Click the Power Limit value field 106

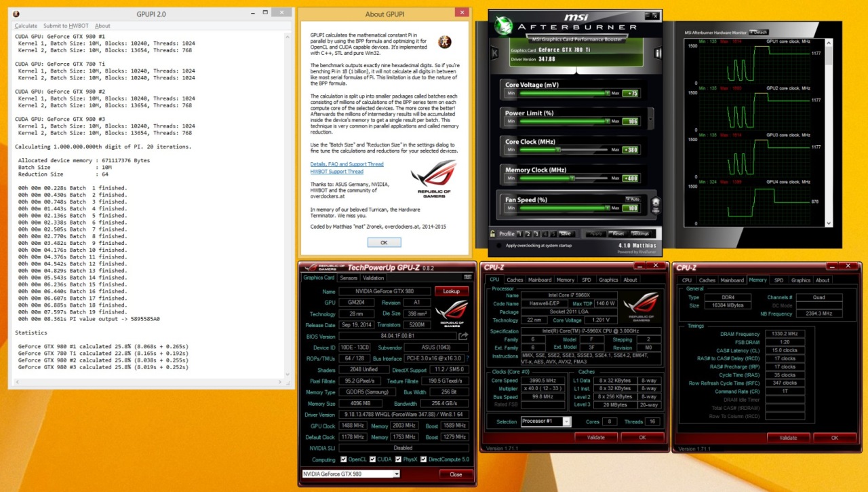coord(631,121)
